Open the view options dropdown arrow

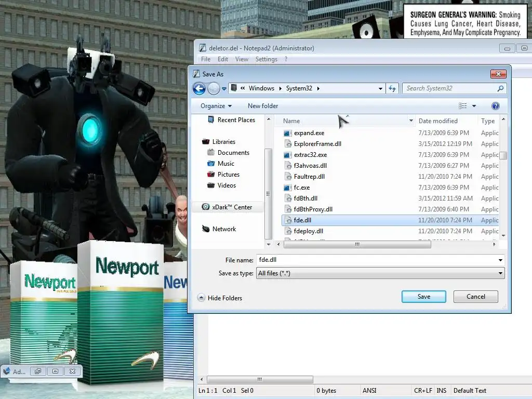pos(474,106)
